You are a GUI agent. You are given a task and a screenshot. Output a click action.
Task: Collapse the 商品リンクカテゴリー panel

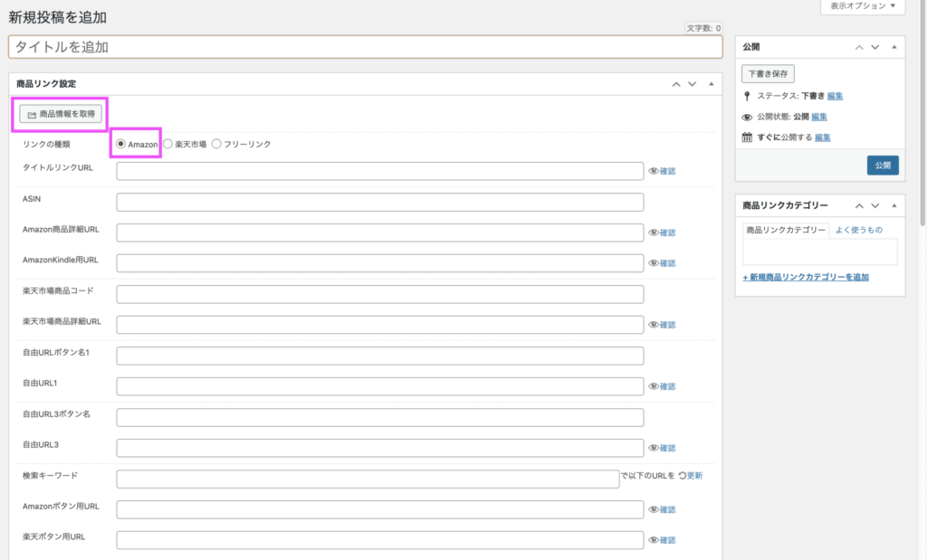pos(894,205)
